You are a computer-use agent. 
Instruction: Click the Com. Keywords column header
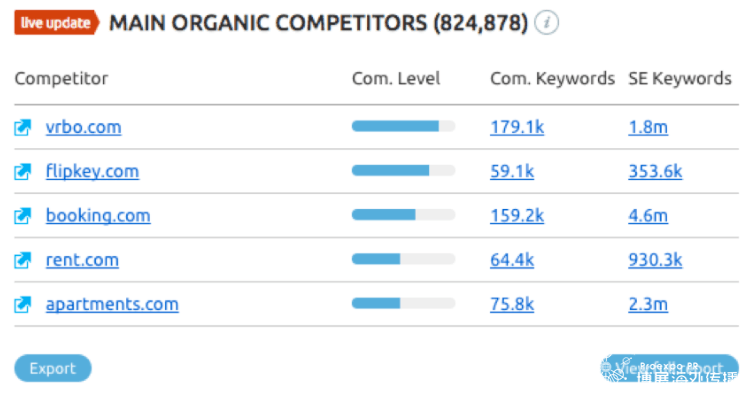(x=553, y=79)
